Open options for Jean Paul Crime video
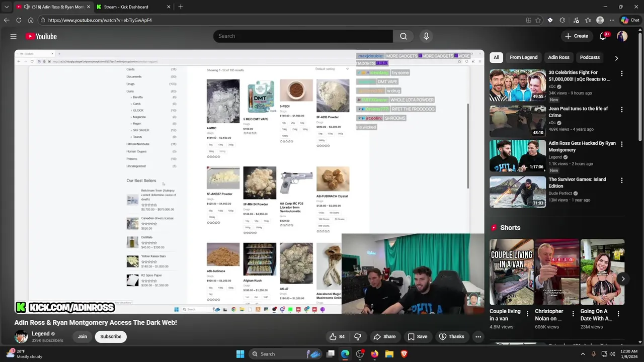The width and height of the screenshot is (644, 362). [622, 110]
